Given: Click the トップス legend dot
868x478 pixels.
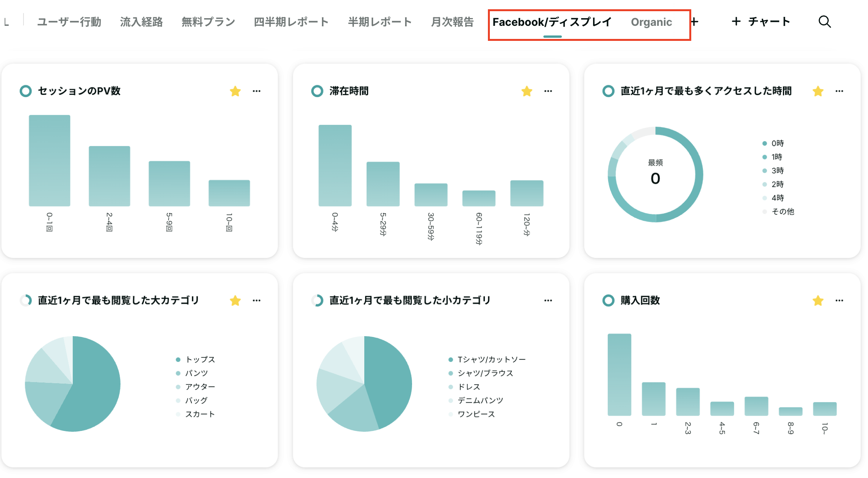Looking at the screenshot, I should [178, 360].
